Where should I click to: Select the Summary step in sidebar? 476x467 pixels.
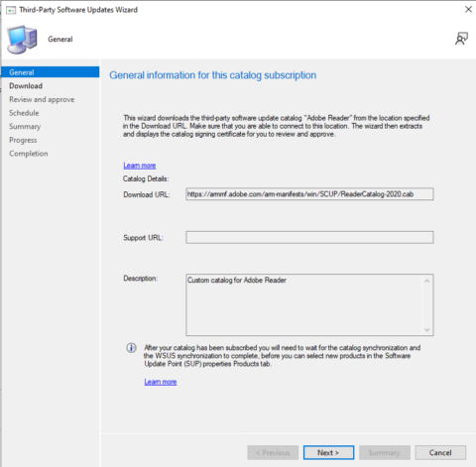coord(25,127)
